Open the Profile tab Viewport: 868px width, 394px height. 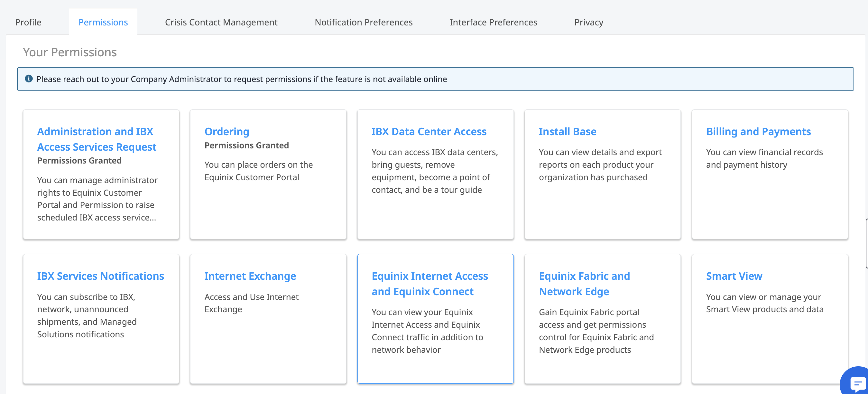(28, 22)
